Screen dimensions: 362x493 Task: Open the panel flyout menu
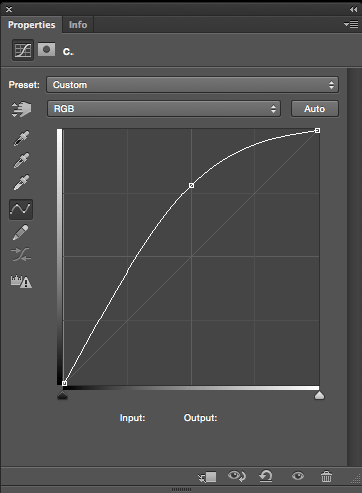pyautogui.click(x=351, y=25)
